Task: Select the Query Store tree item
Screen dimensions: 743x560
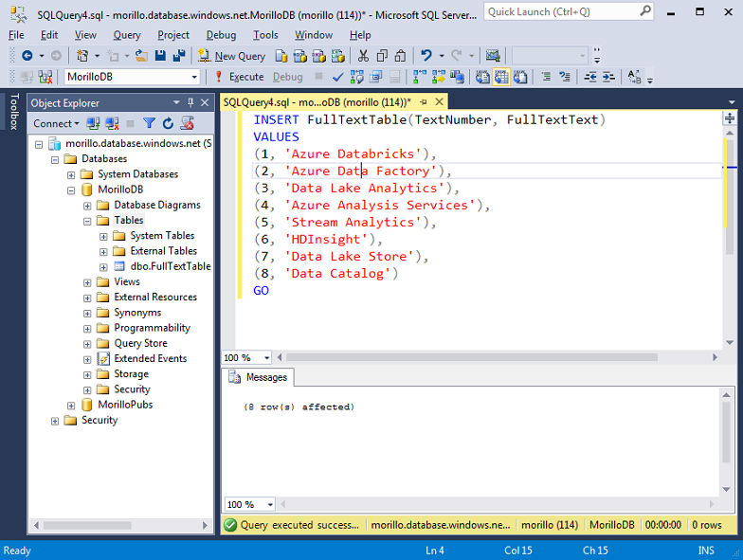Action: (x=140, y=343)
